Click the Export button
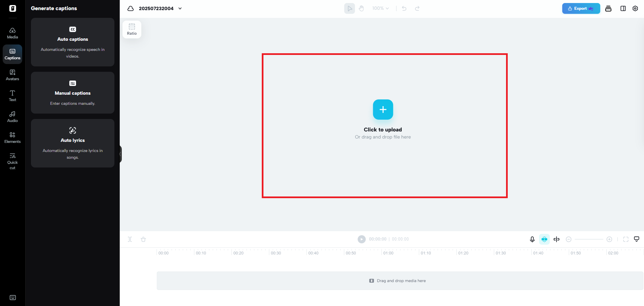644x306 pixels. coord(581,8)
